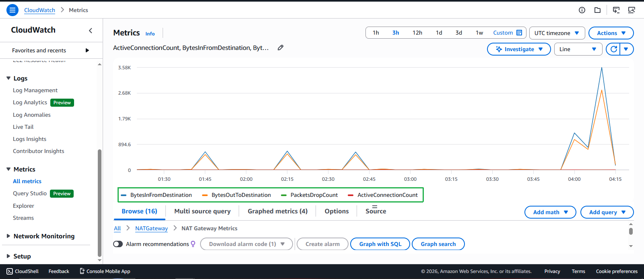Open Explorer in sidebar
644x279 pixels.
click(23, 206)
